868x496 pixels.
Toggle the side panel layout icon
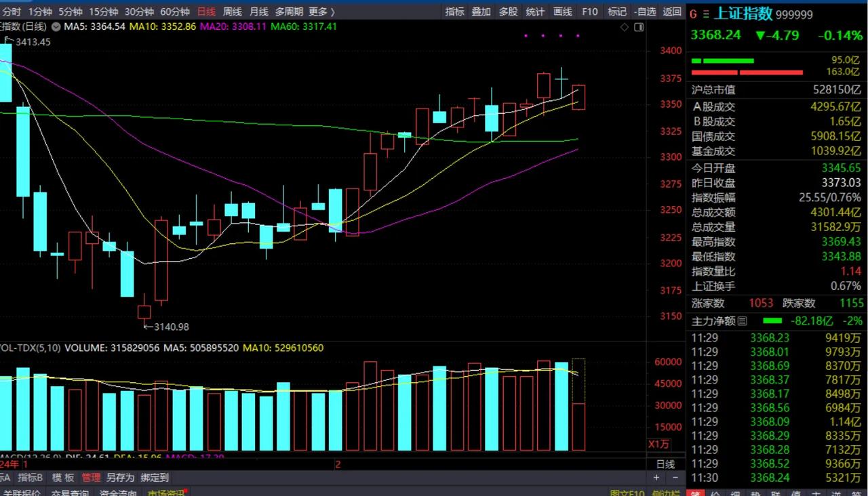[x=638, y=27]
